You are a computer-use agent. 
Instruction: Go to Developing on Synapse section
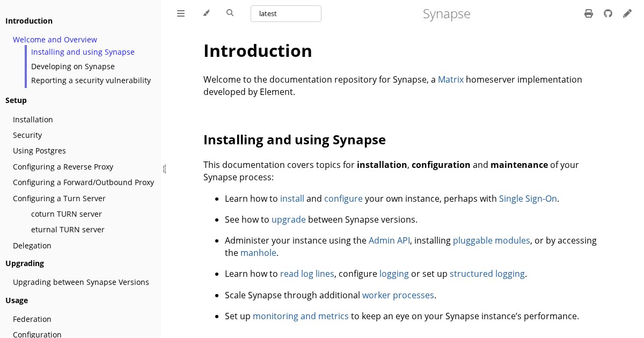(73, 67)
